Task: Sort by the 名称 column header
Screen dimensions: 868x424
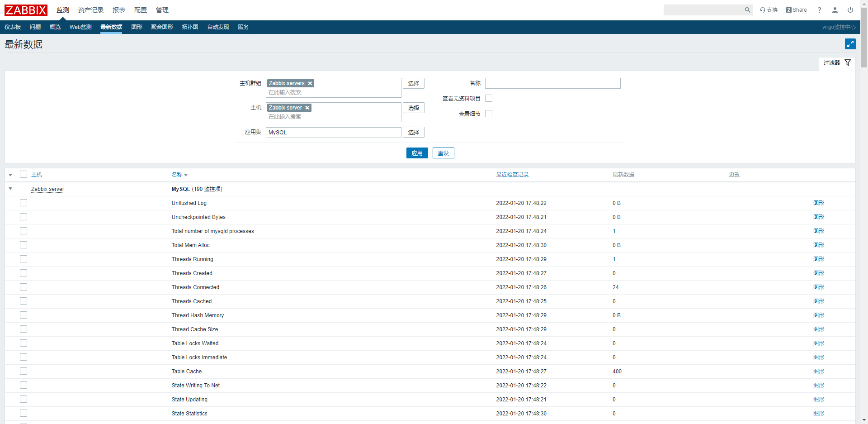Action: pos(179,175)
